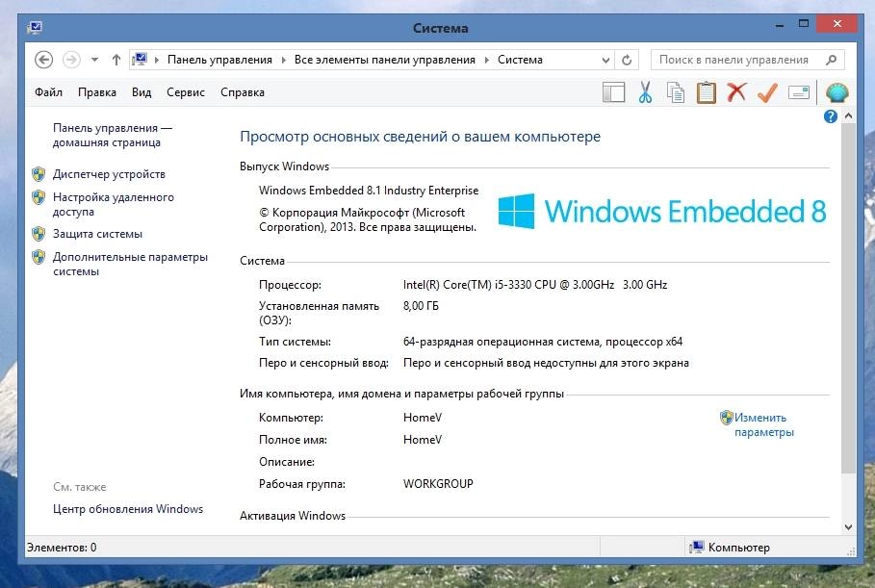
Task: Open the Сервис menu
Action: [186, 92]
